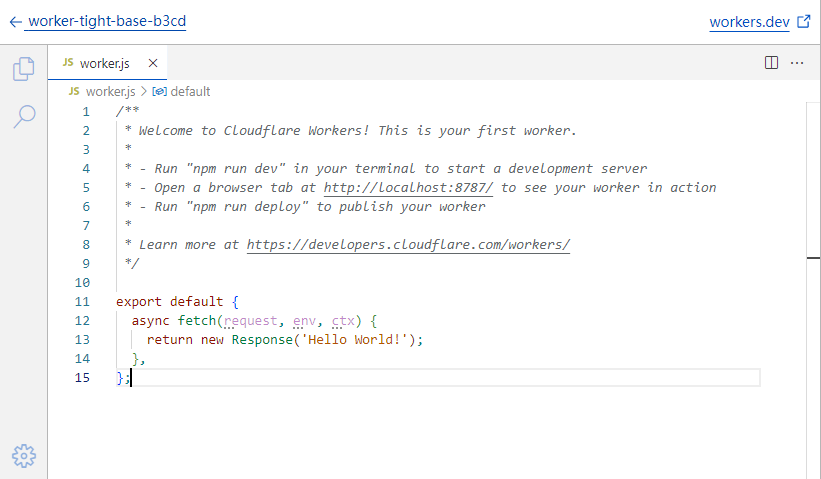Click the breadcrumb chevron separator
The width and height of the screenshot is (821, 479).
[x=142, y=91]
